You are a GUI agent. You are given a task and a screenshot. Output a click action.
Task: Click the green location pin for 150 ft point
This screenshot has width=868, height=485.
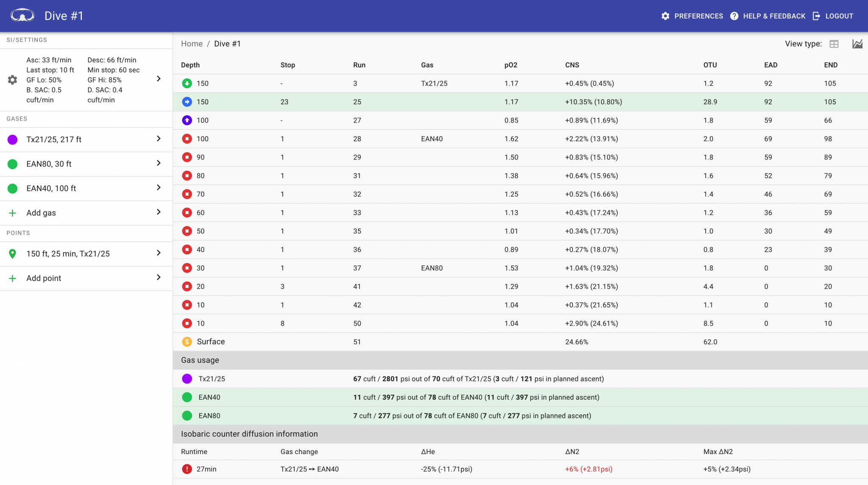point(12,254)
